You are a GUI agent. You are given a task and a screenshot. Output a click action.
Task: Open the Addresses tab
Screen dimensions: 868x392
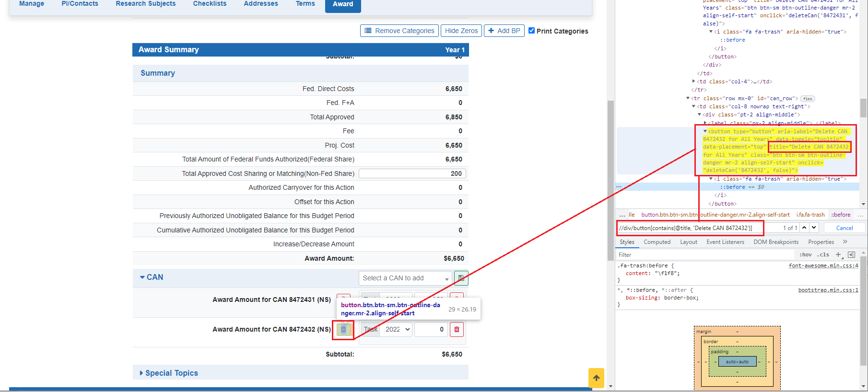tap(261, 4)
